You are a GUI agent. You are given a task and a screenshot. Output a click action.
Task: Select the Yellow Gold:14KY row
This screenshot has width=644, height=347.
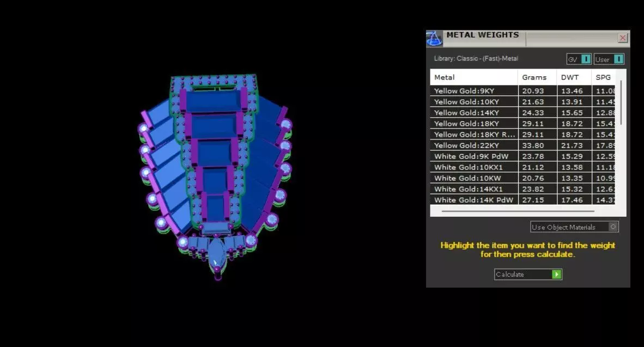pos(523,113)
